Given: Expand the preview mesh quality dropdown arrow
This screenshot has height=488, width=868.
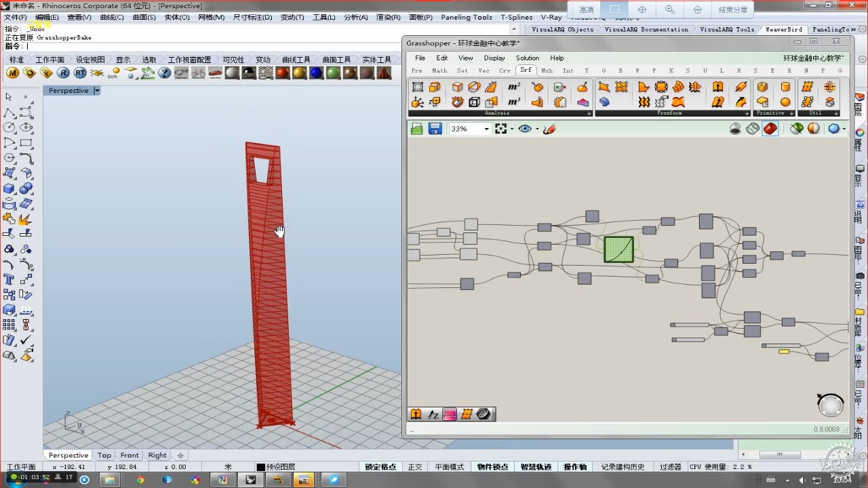Looking at the screenshot, I should pos(844,129).
